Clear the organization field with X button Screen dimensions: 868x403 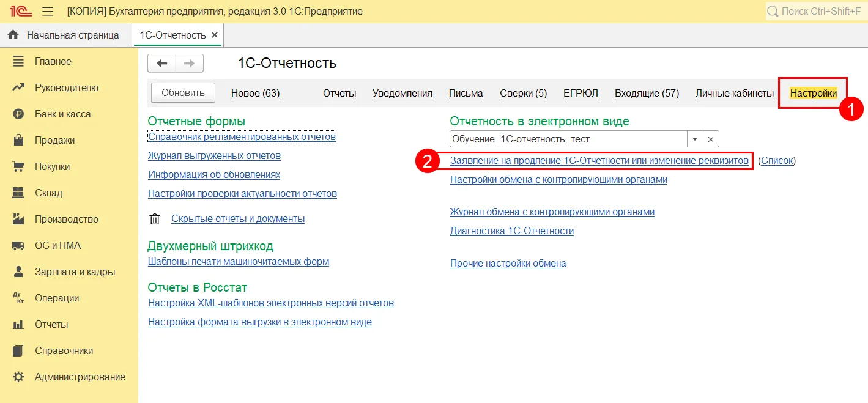711,139
